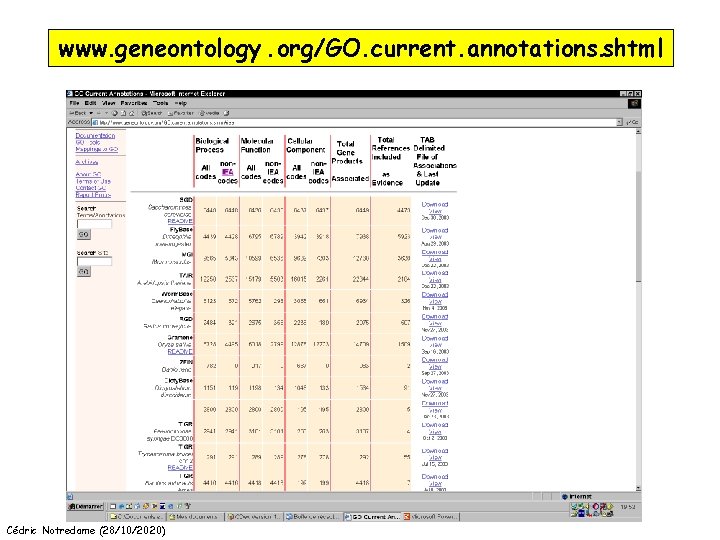Click the Refresh page toolbar icon
Viewport: 720px width, 540px height.
tap(123, 113)
